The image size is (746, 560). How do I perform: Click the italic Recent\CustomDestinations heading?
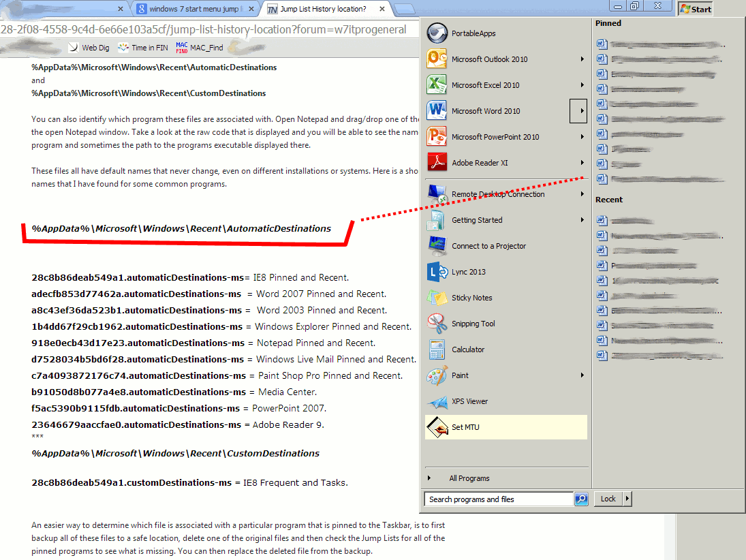(x=176, y=454)
